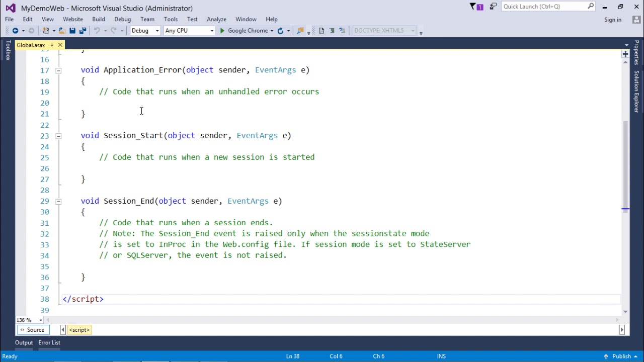Click the breadcrumb right scroll arrow

(x=622, y=330)
